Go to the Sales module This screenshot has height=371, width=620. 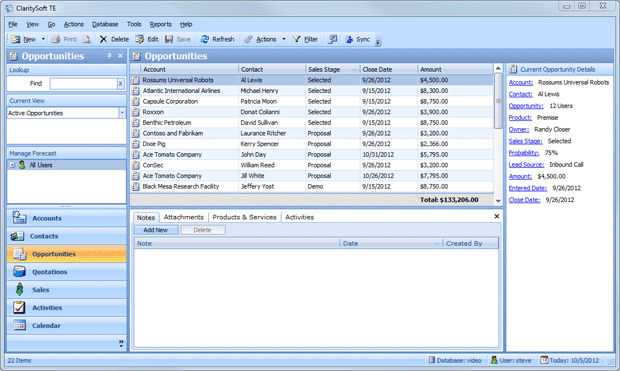pyautogui.click(x=66, y=290)
